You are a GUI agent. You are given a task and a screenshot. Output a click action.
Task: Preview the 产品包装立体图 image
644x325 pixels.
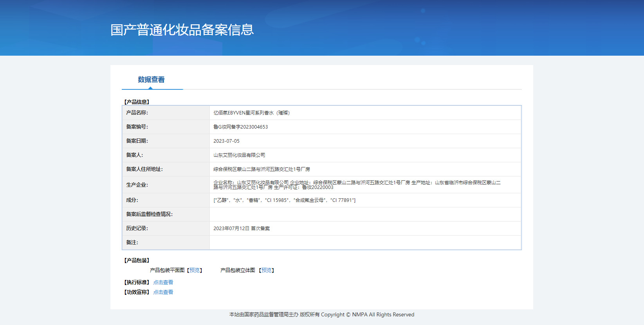click(266, 270)
